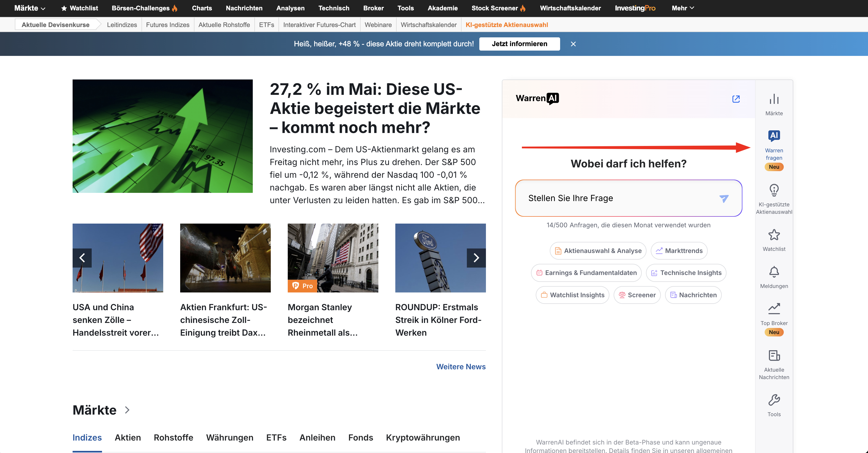Select Aktienauswahl & Analyse chip

598,251
